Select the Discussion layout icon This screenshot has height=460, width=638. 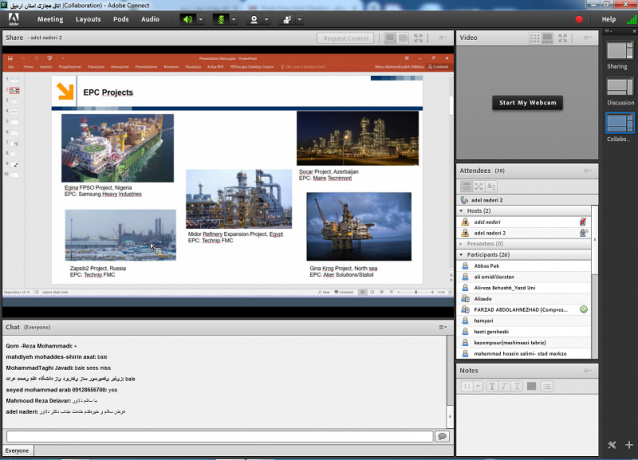point(620,88)
